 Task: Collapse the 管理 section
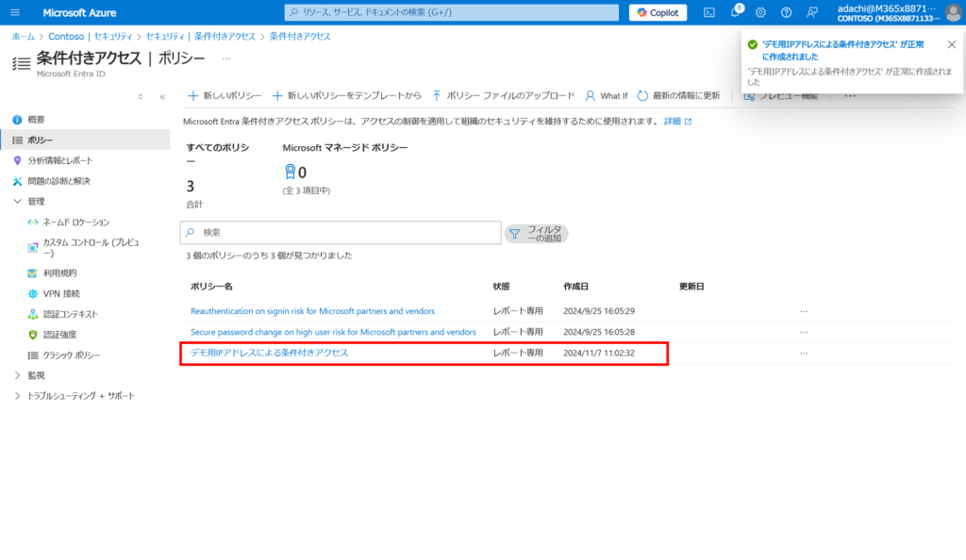tap(17, 201)
